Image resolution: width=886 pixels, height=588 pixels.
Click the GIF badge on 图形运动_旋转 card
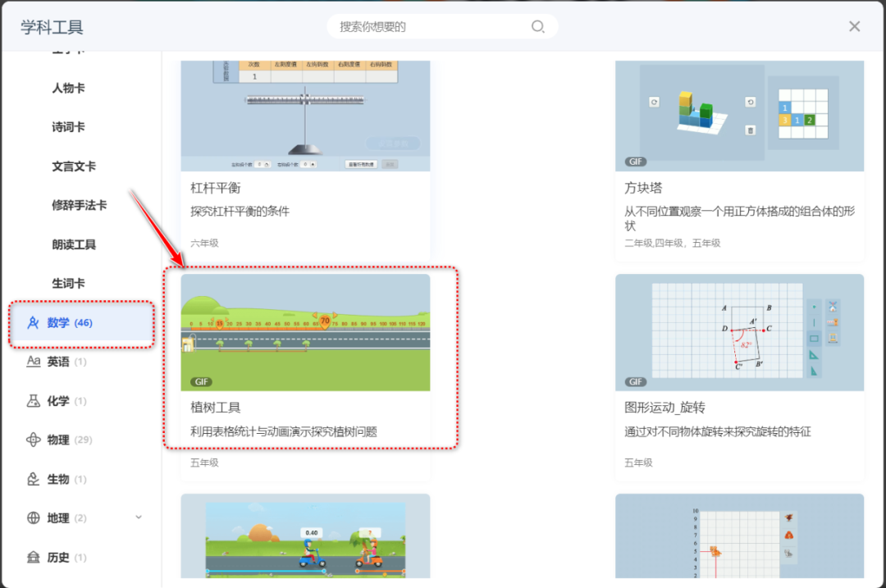[636, 381]
